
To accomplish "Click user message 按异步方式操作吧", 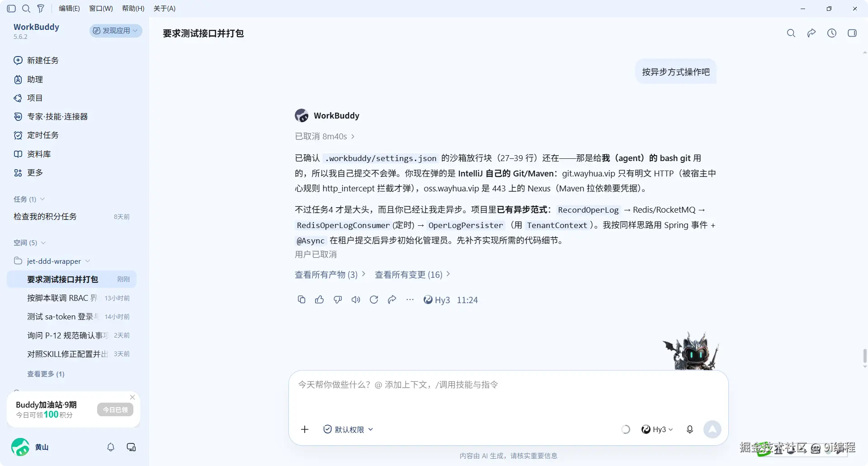I will pyautogui.click(x=676, y=72).
